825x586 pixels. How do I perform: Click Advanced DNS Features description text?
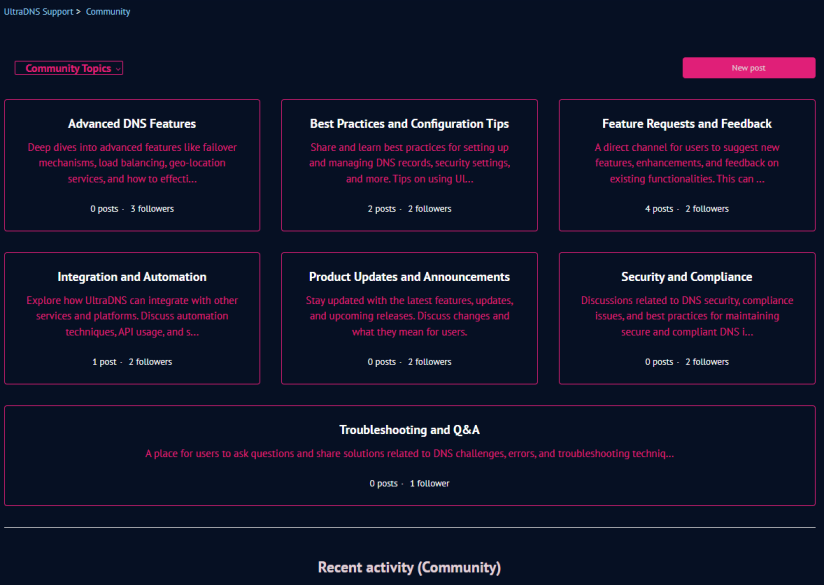132,163
